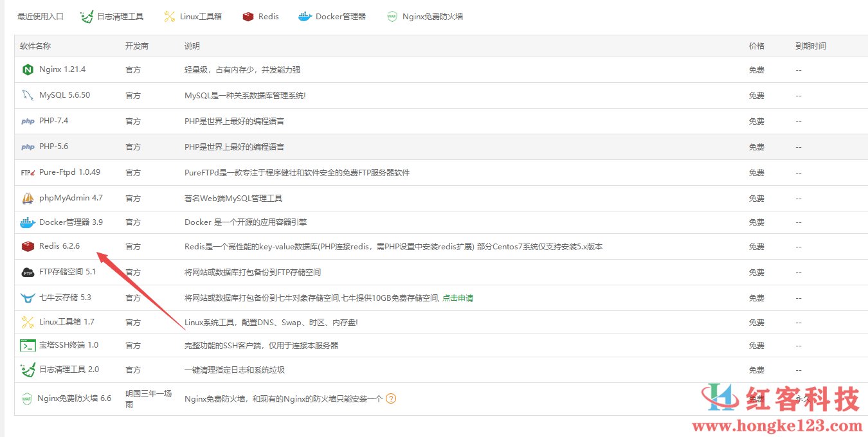The image size is (868, 437).
Task: Open phpMyAdmin 4.7 software name link
Action: click(x=71, y=198)
